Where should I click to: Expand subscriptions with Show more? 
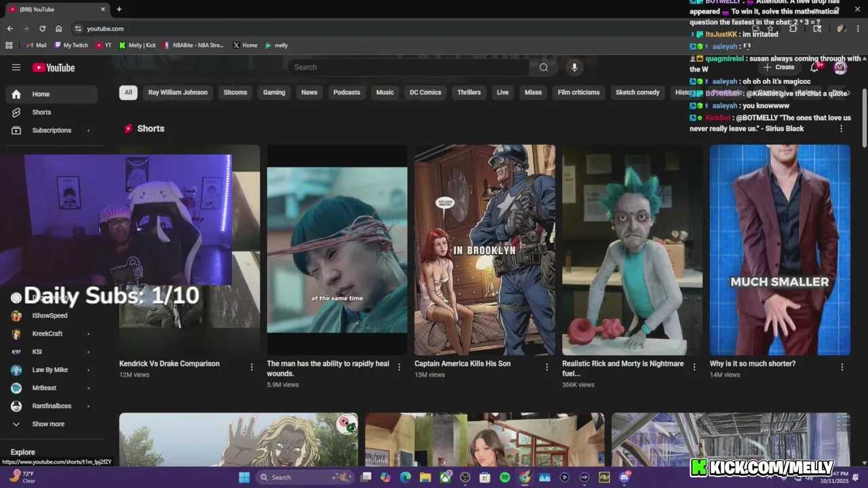[x=48, y=424]
